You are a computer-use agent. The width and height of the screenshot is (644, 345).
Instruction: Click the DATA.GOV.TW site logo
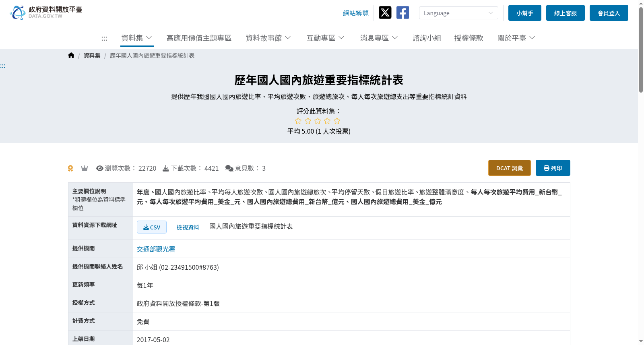click(x=46, y=12)
